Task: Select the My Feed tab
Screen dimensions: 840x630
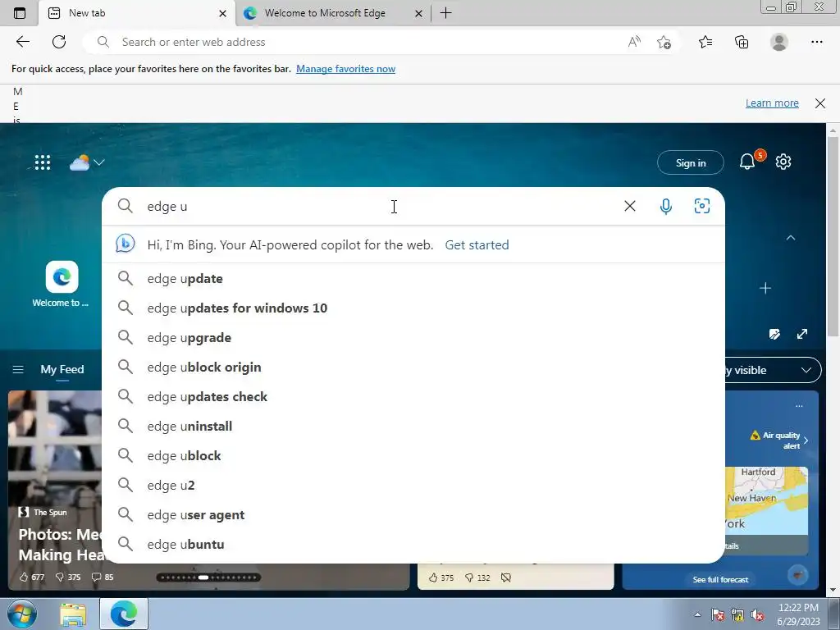Action: coord(62,370)
